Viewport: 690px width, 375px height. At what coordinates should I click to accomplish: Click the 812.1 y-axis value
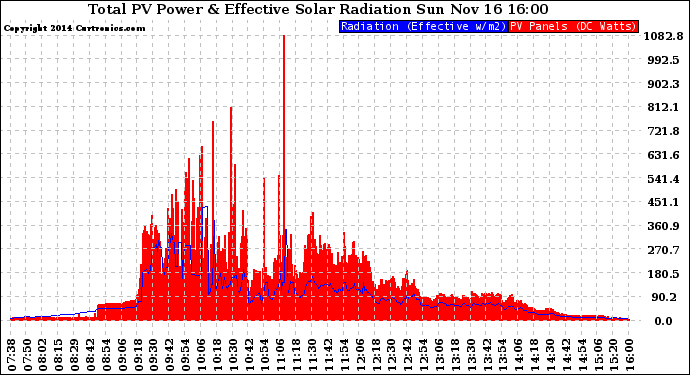tap(663, 107)
